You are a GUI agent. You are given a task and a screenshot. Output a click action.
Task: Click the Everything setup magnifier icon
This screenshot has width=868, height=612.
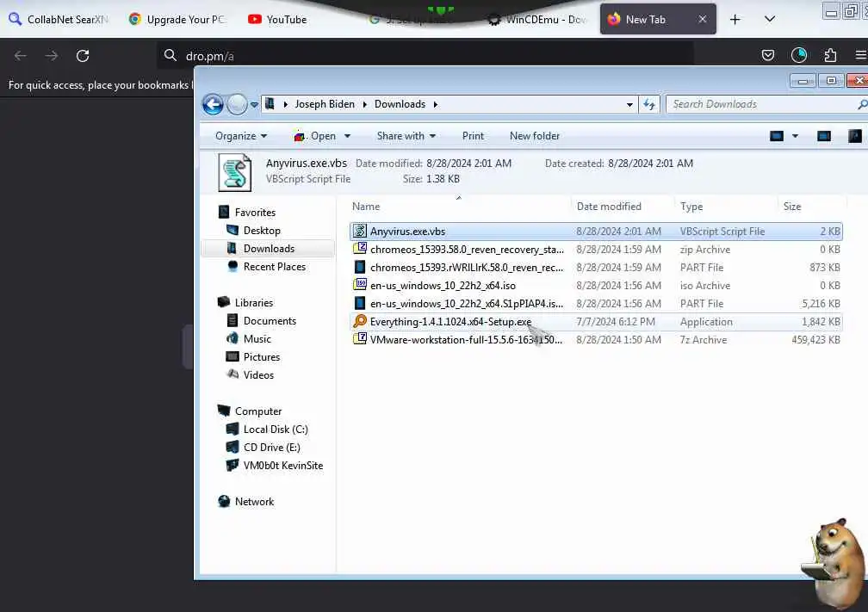(360, 321)
